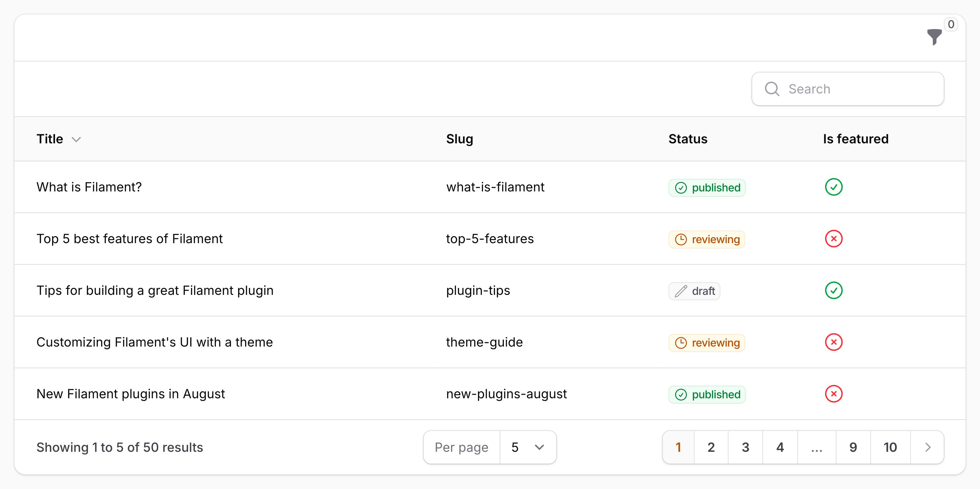Click the slug "top-5-features"
Image resolution: width=980 pixels, height=489 pixels.
coord(490,239)
